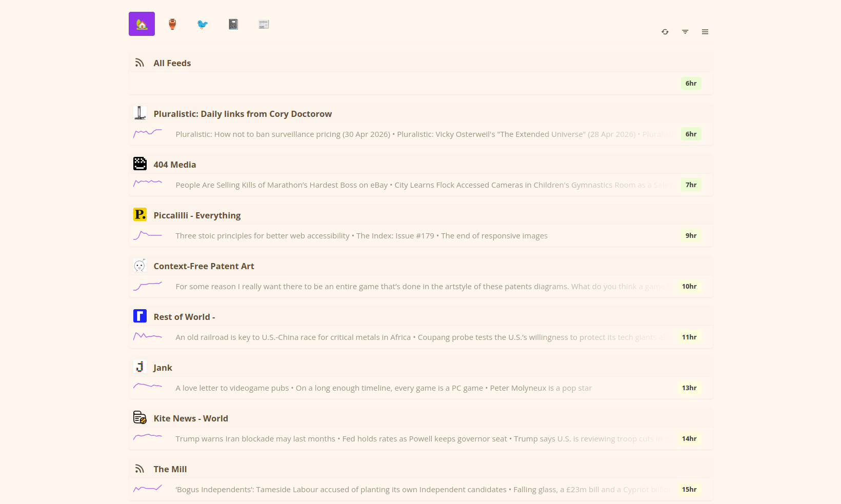Open the filter icon

click(x=685, y=32)
